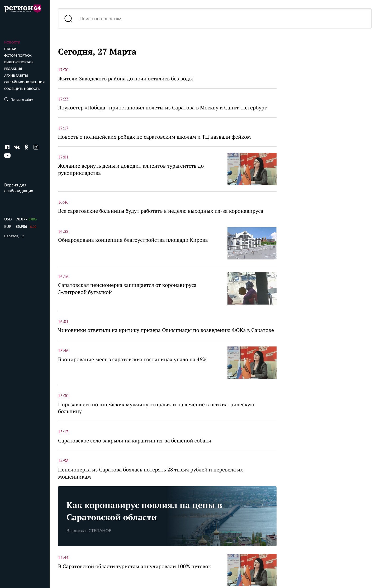Enable Версия для слабовидящих mode
The width and height of the screenshot is (380, 588).
coord(18,188)
